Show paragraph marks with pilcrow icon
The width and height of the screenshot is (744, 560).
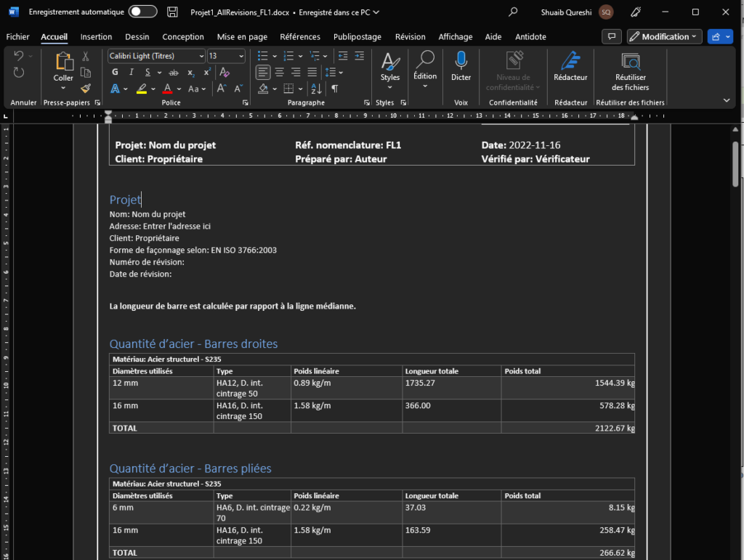(x=335, y=89)
